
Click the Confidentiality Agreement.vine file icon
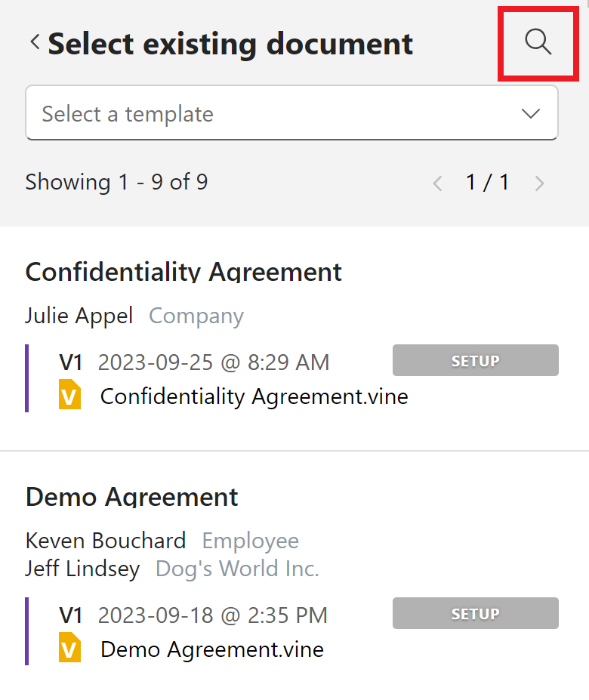(69, 396)
